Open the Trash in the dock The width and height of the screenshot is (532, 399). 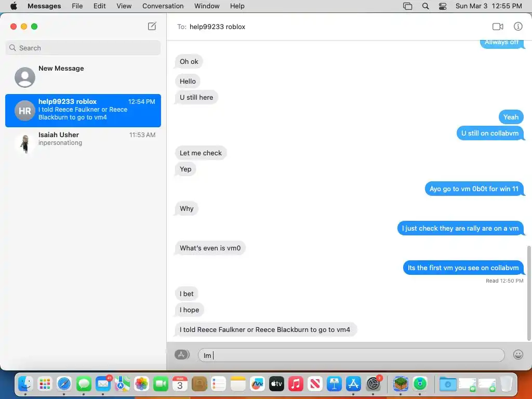pos(506,384)
